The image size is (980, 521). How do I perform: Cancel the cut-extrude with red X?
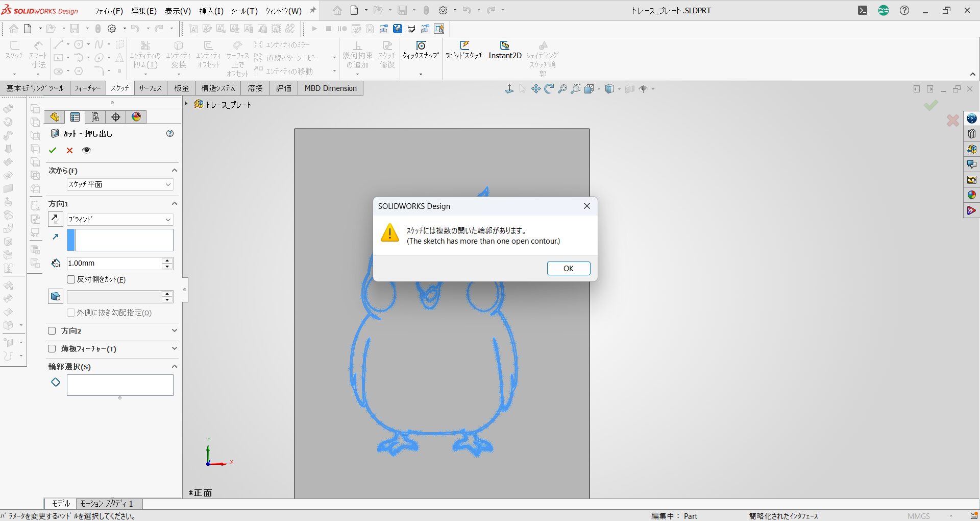[70, 150]
